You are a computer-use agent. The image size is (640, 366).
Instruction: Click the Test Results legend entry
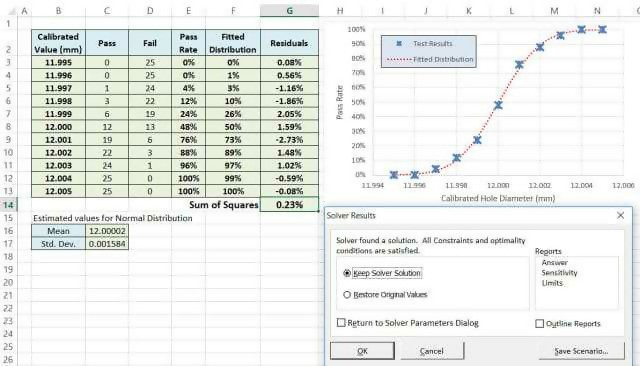(424, 43)
